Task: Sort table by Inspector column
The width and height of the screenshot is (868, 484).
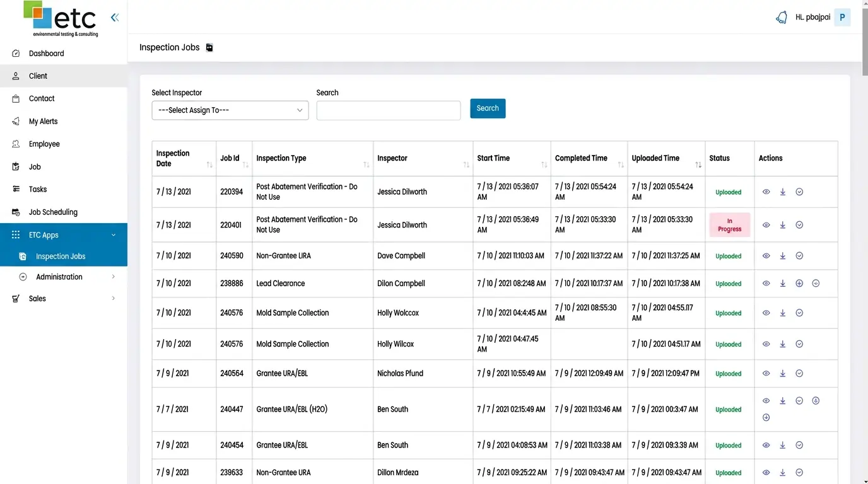Action: point(466,164)
